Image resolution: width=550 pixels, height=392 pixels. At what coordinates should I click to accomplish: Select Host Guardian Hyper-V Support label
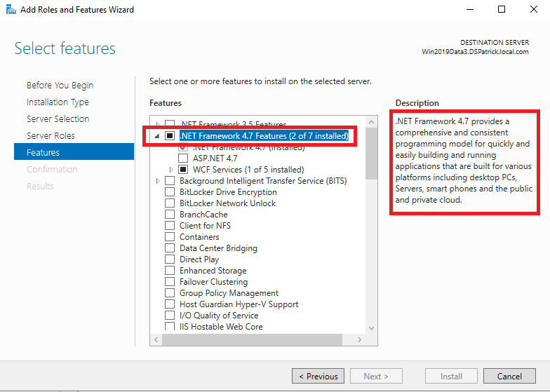point(239,304)
